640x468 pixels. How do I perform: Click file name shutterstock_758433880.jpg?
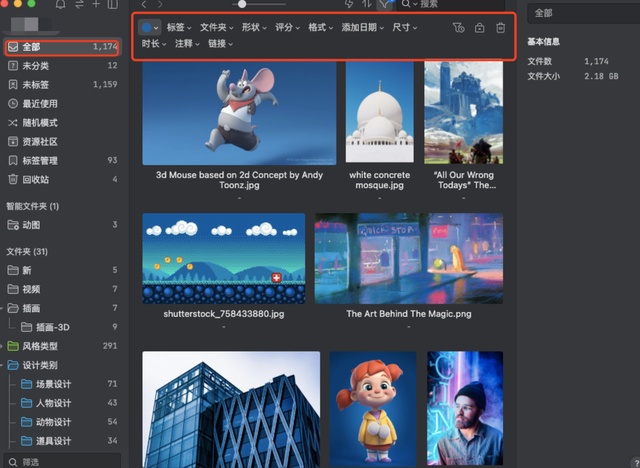(x=224, y=314)
